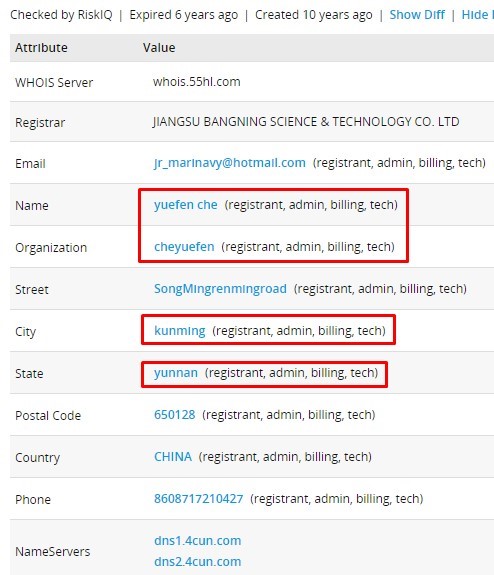
Task: Open the SongMingrenmingroad street link
Action: coord(220,289)
